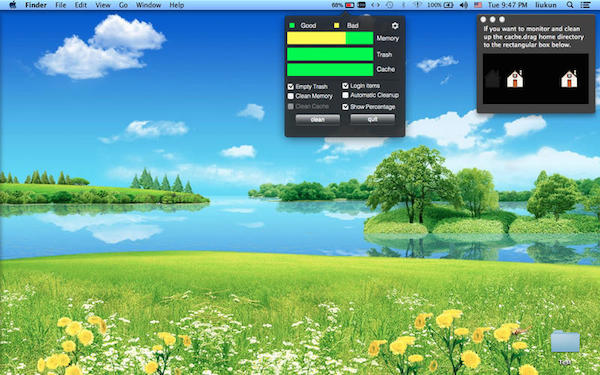Open the Time Machine menu bar icon
This screenshot has width=600, height=375.
390,5
